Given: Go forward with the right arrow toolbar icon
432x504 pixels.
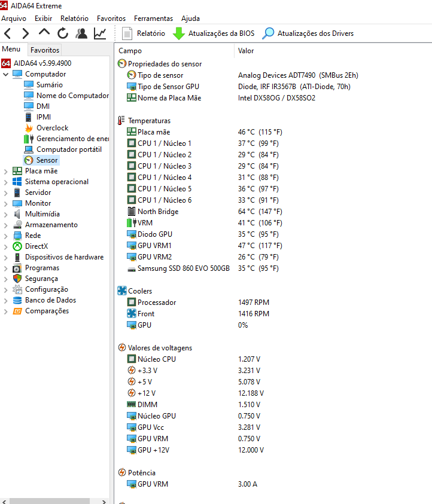Looking at the screenshot, I should pyautogui.click(x=25, y=33).
